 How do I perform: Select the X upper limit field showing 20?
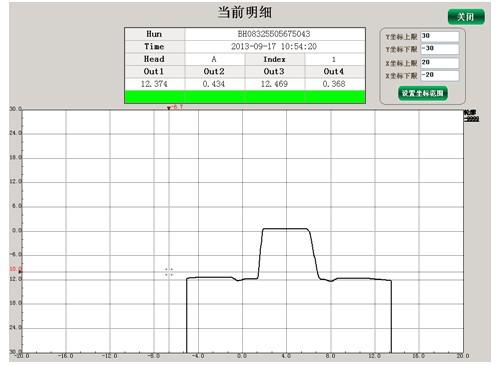[440, 62]
